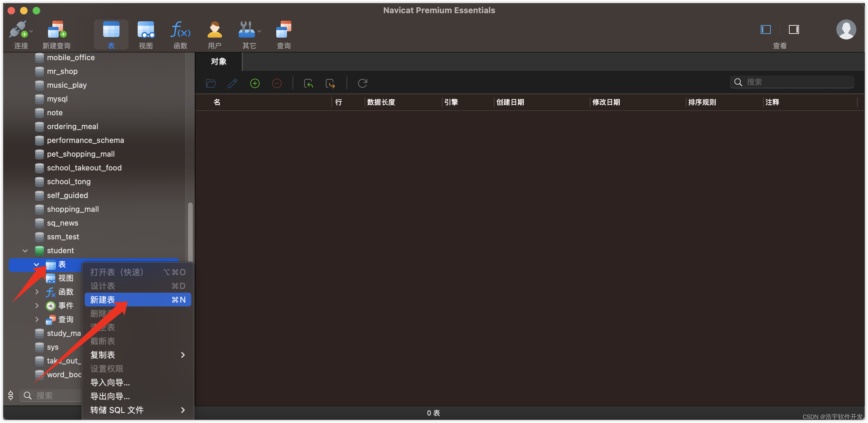Switch to the 对象 tab
The image size is (868, 423).
(218, 61)
